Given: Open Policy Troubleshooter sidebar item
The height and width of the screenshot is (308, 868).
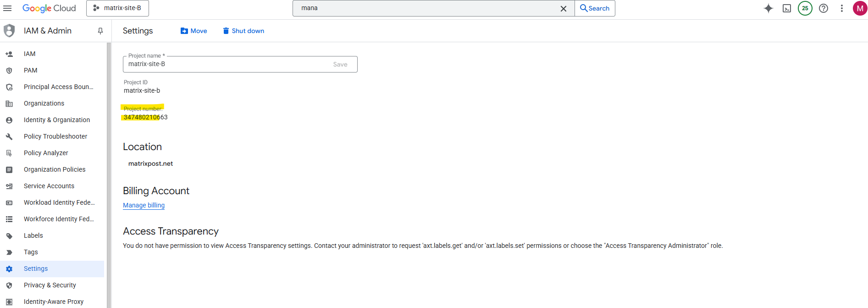Looking at the screenshot, I should point(52,136).
